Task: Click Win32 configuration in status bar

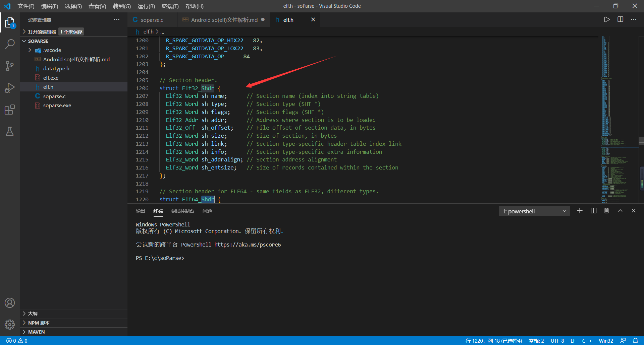Action: pyautogui.click(x=606, y=341)
